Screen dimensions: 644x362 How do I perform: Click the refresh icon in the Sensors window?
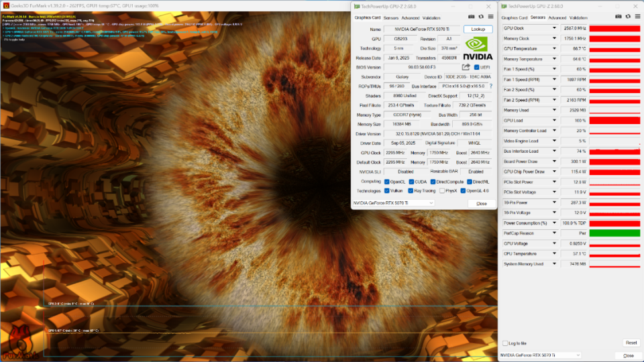[628, 17]
